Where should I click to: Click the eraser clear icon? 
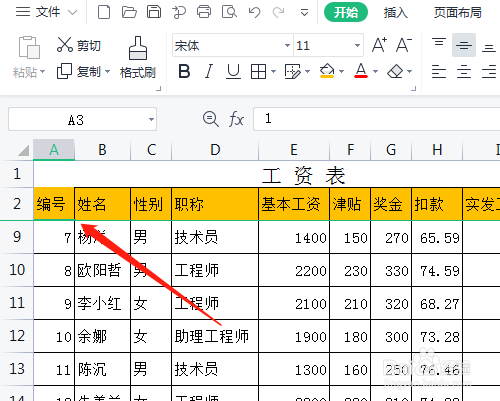[395, 71]
